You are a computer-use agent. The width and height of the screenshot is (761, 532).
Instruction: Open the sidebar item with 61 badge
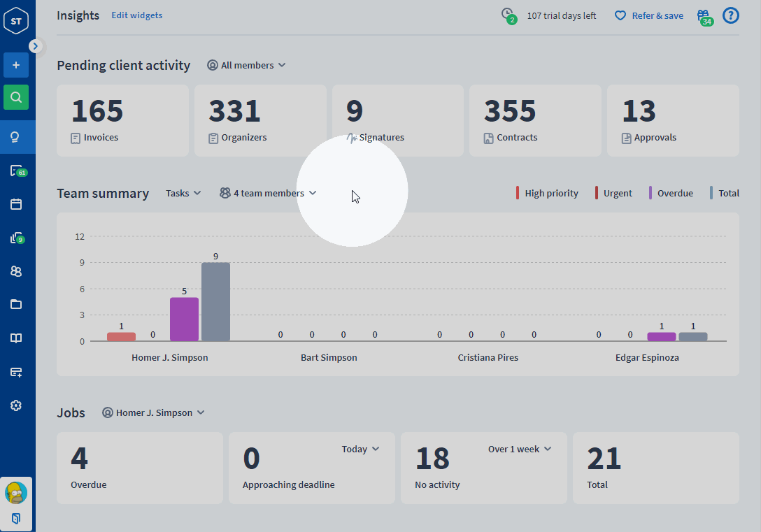point(17,171)
